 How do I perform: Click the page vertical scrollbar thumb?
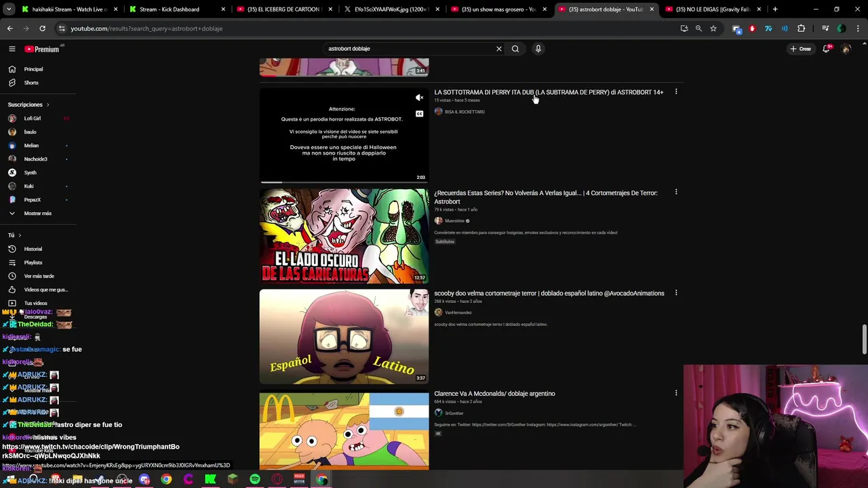pos(864,339)
